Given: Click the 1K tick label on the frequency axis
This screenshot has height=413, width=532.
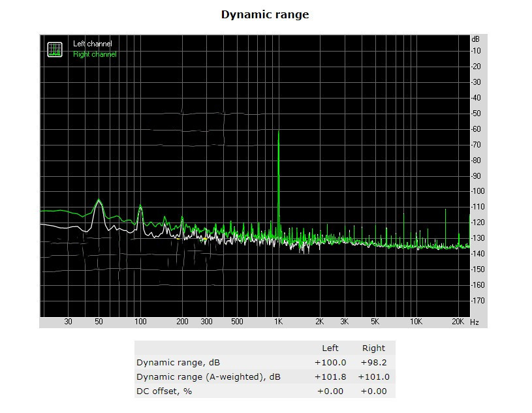Looking at the screenshot, I should click(279, 322).
